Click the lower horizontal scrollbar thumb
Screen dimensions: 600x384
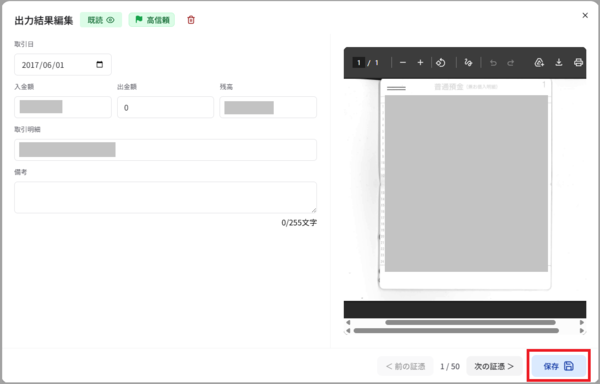456,330
